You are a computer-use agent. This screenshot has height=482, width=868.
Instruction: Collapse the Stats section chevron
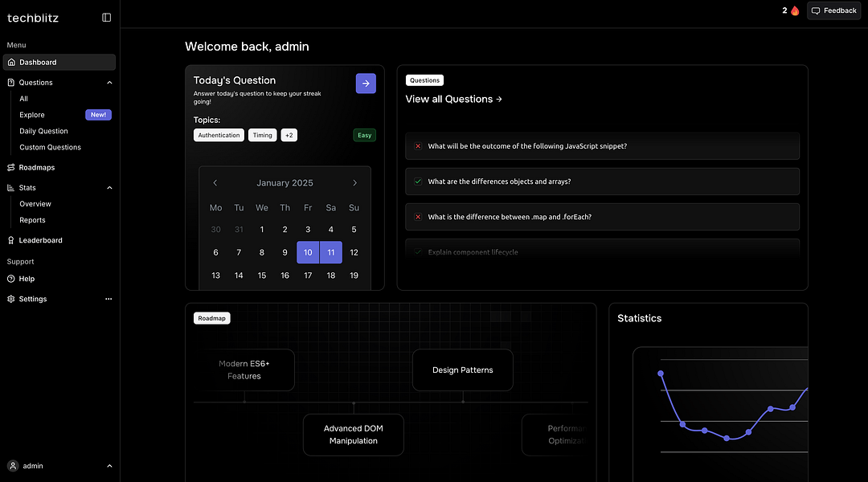tap(109, 188)
